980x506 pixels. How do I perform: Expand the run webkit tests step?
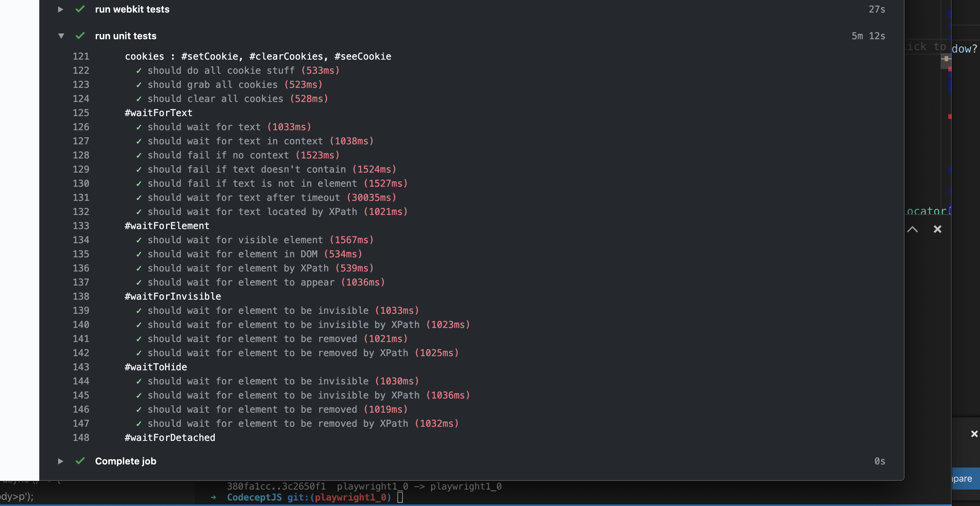pyautogui.click(x=60, y=9)
